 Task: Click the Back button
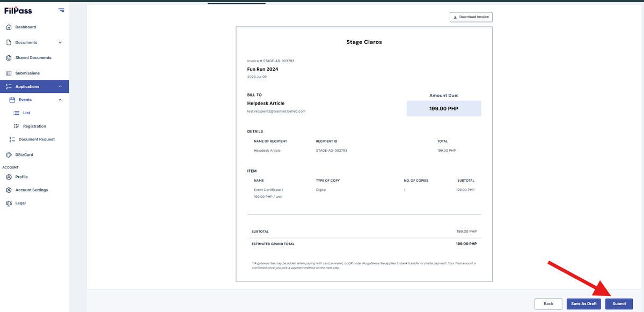548,304
